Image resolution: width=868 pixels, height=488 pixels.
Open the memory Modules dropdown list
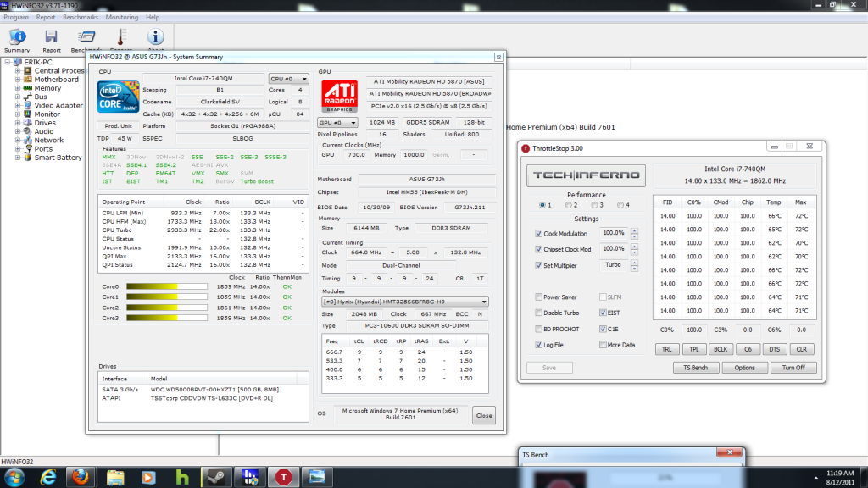405,302
